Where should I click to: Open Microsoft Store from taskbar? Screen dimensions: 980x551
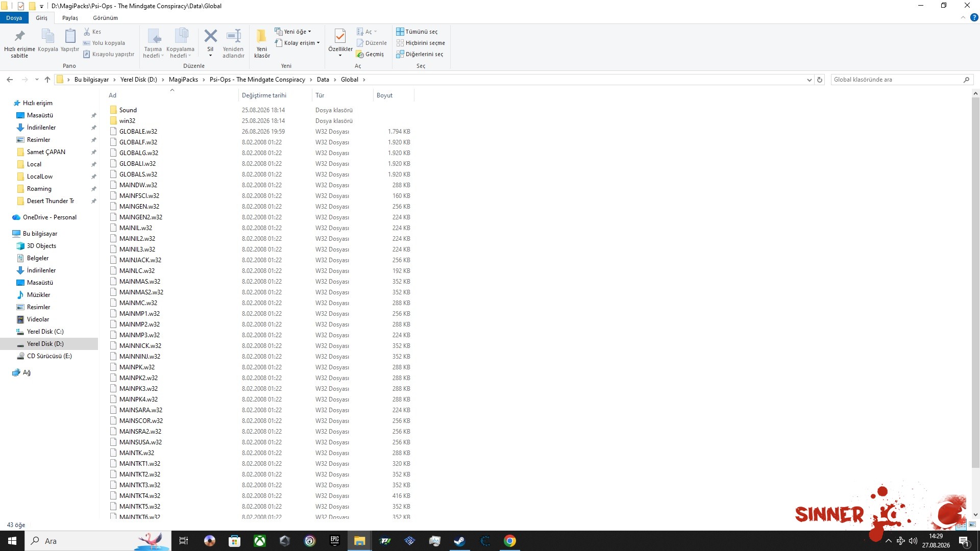(x=234, y=541)
